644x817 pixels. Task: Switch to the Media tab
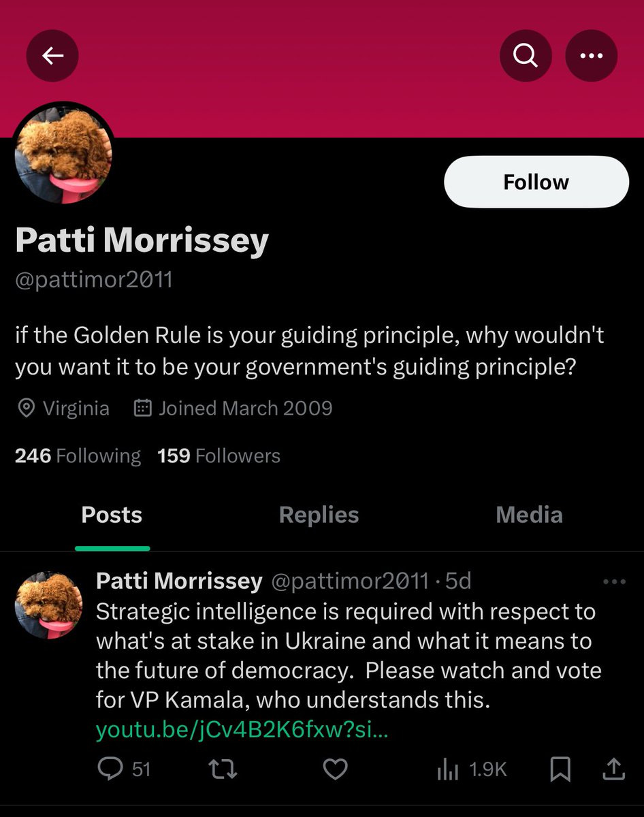click(x=529, y=515)
